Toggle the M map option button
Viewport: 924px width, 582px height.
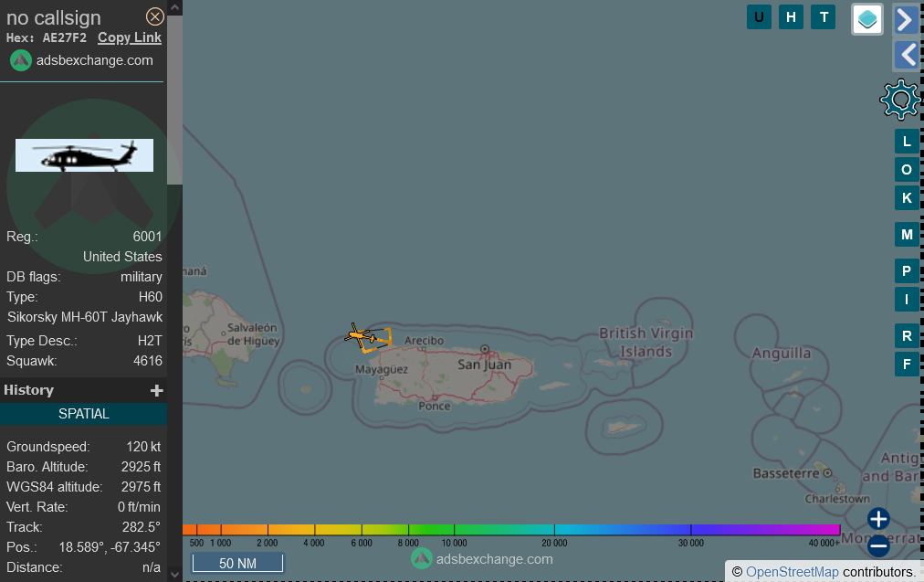pos(907,235)
